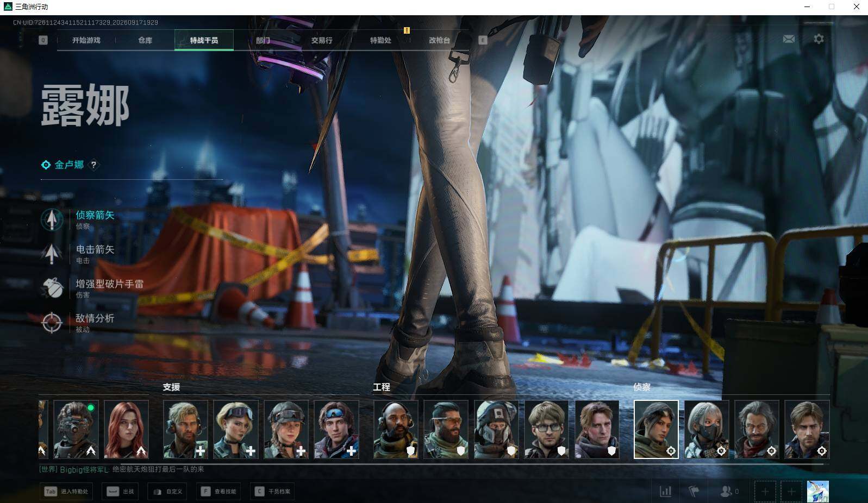868x503 pixels.
Task: Select the engineer operator wearing black-framed glasses
Action: click(547, 429)
